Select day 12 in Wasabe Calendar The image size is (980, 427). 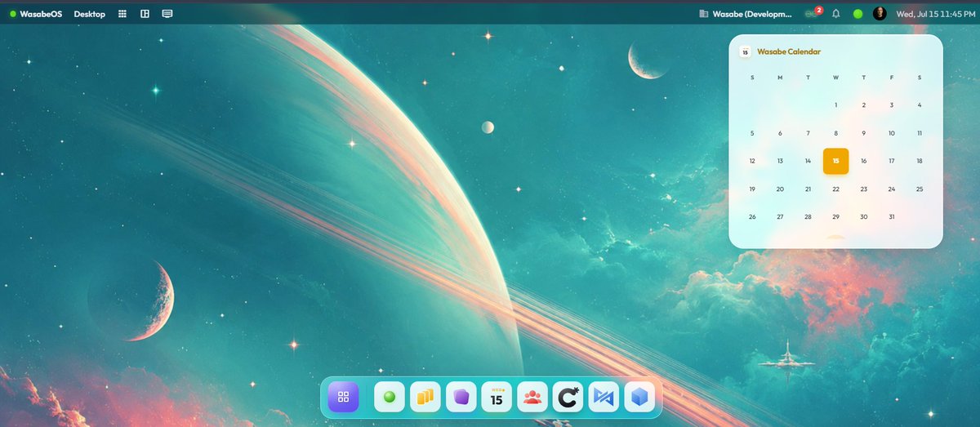point(752,161)
